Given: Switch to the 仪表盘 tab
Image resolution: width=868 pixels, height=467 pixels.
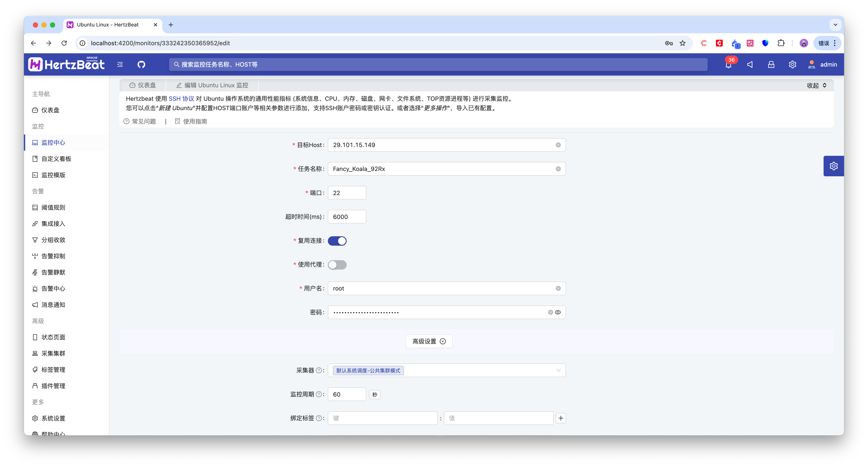Looking at the screenshot, I should coord(142,85).
